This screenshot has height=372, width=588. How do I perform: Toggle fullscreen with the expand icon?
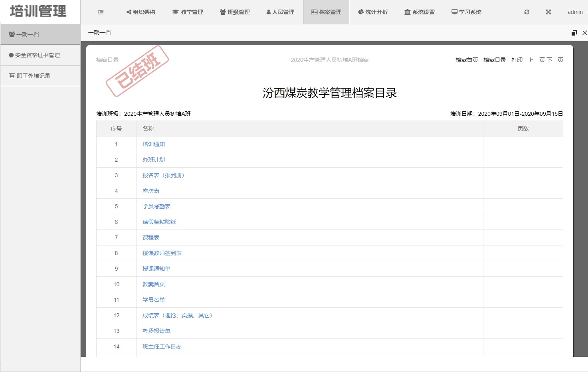(548, 12)
